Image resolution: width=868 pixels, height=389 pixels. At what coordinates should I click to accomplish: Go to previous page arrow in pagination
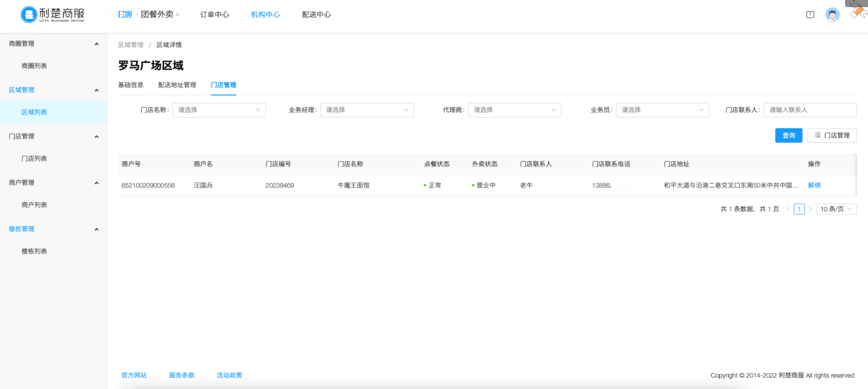(x=788, y=209)
